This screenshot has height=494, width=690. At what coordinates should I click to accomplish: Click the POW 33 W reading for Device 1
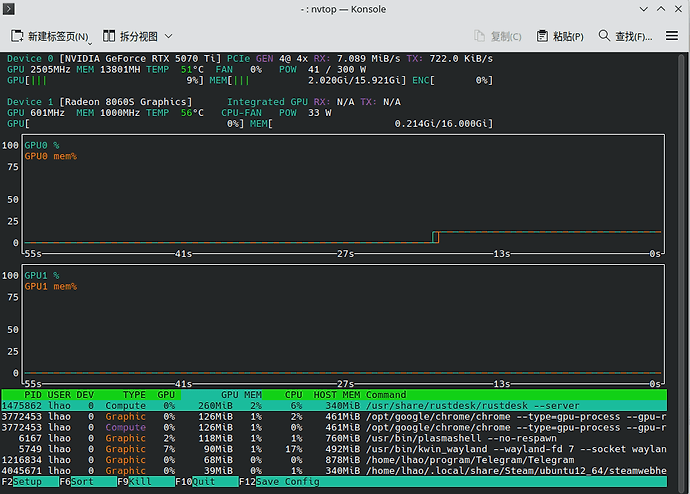click(305, 113)
